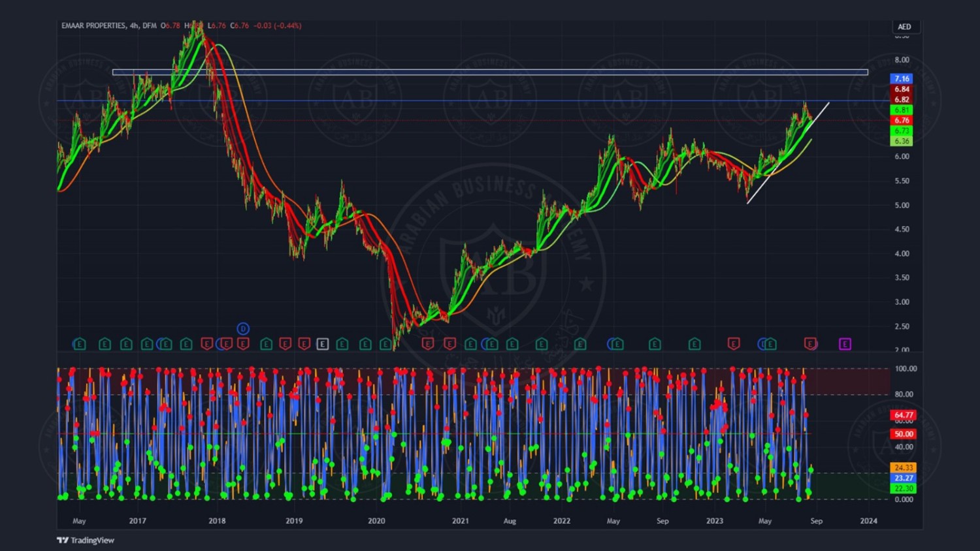
Task: Click the EMAAR PROPERTIES symbol title
Action: coord(93,25)
